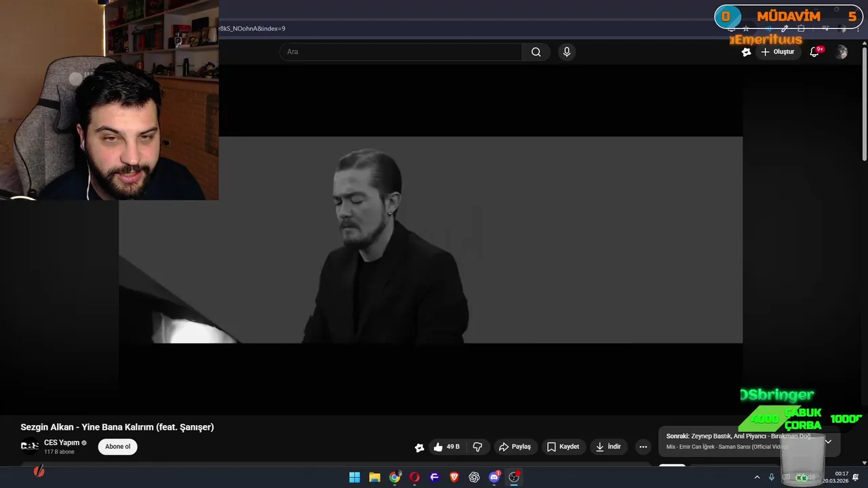
Task: Click the eyedropper extension icon
Action: tap(785, 28)
